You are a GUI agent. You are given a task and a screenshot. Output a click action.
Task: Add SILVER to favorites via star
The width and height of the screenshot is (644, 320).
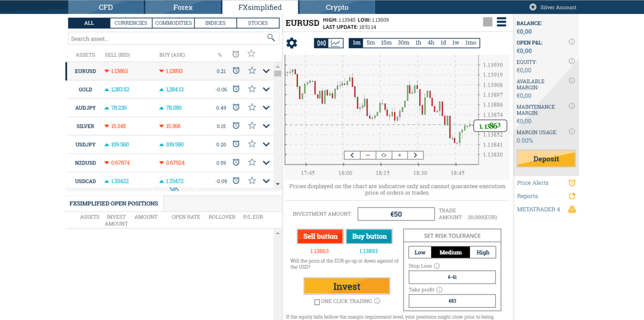tap(251, 126)
